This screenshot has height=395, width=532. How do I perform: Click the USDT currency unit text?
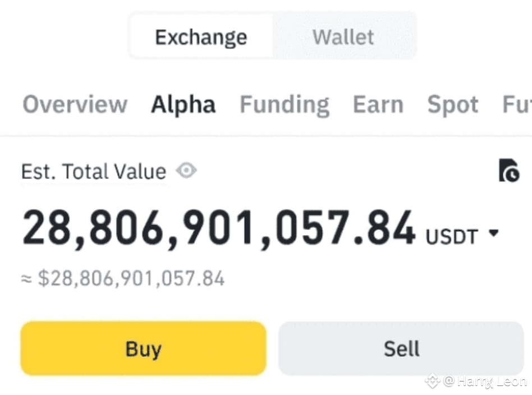click(x=451, y=237)
